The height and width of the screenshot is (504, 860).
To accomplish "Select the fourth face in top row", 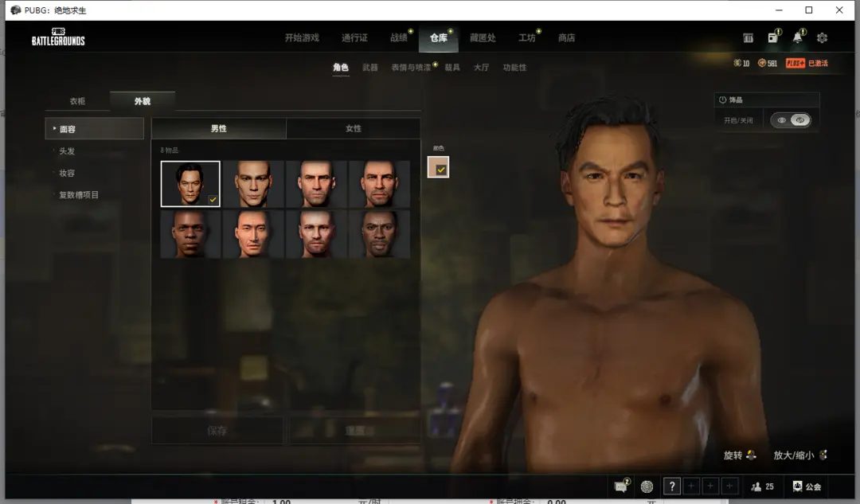I will 380,184.
